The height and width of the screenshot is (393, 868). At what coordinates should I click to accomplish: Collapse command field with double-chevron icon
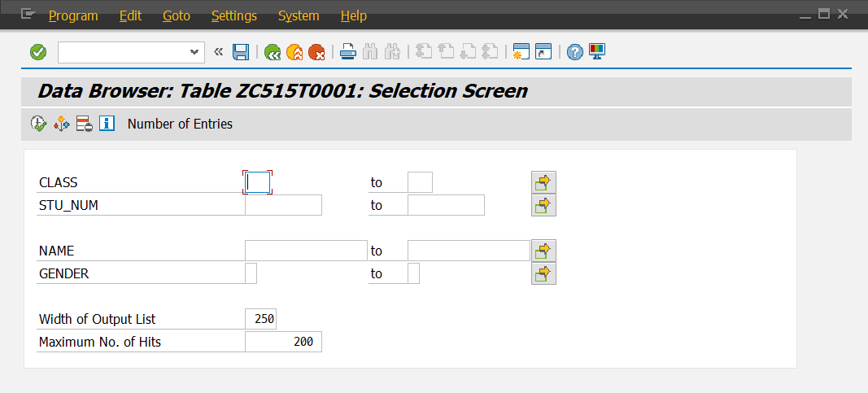218,52
